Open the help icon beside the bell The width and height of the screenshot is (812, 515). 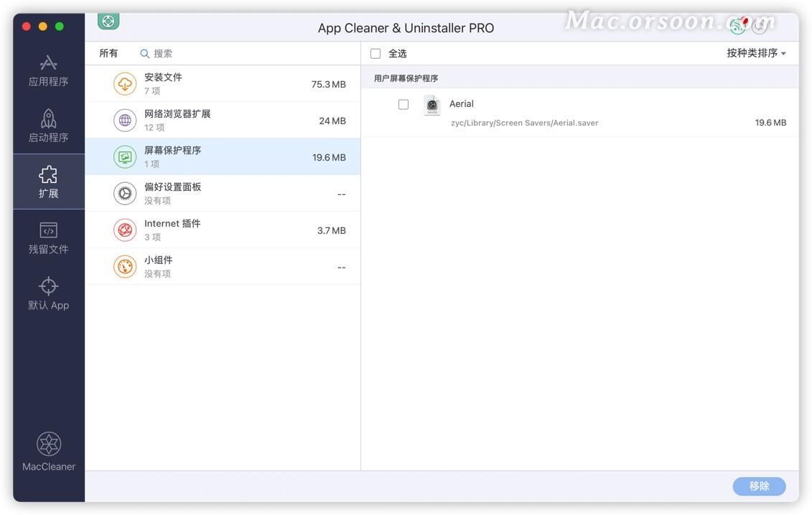pos(760,27)
